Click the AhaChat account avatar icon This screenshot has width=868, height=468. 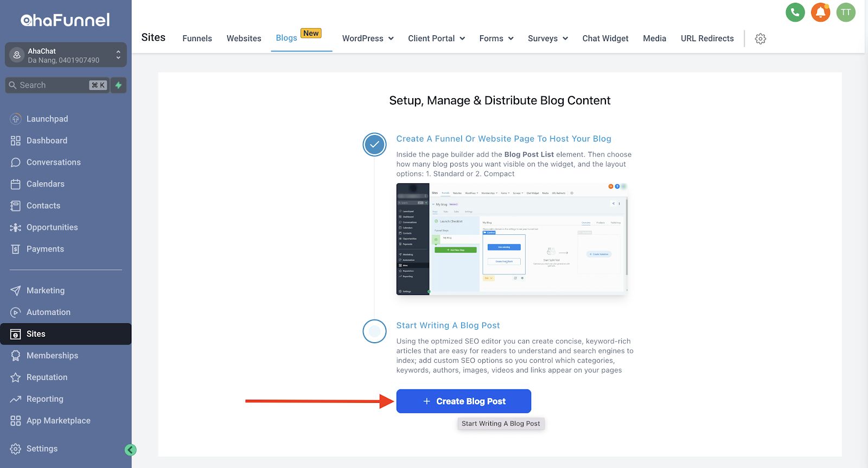[17, 55]
